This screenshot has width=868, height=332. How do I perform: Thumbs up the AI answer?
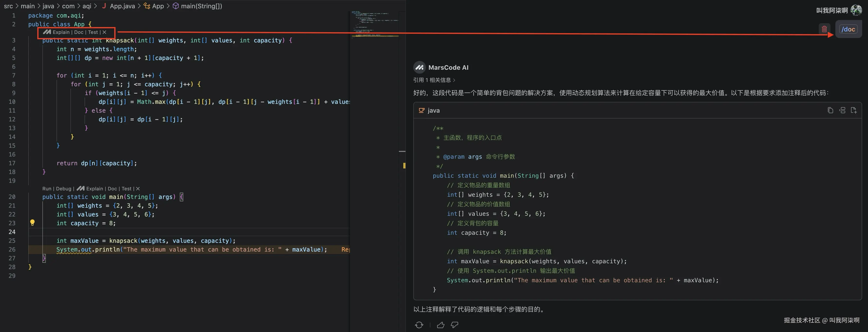coord(440,325)
